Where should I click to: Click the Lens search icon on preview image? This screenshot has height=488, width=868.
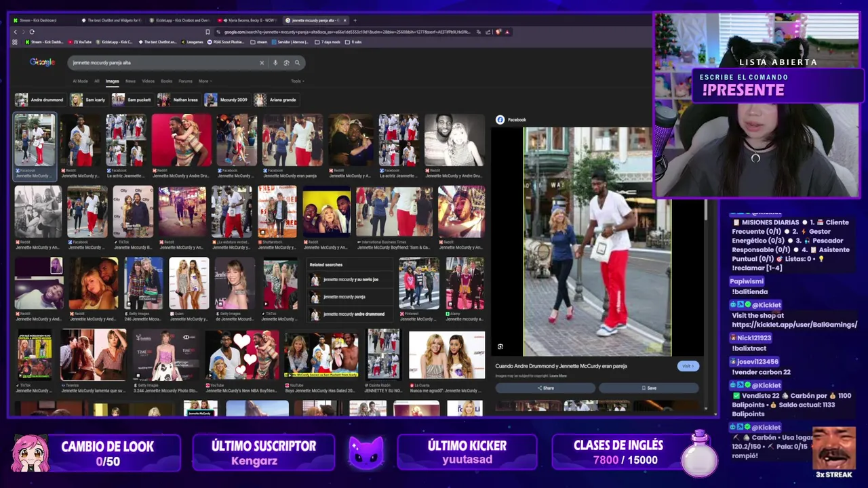tap(500, 346)
